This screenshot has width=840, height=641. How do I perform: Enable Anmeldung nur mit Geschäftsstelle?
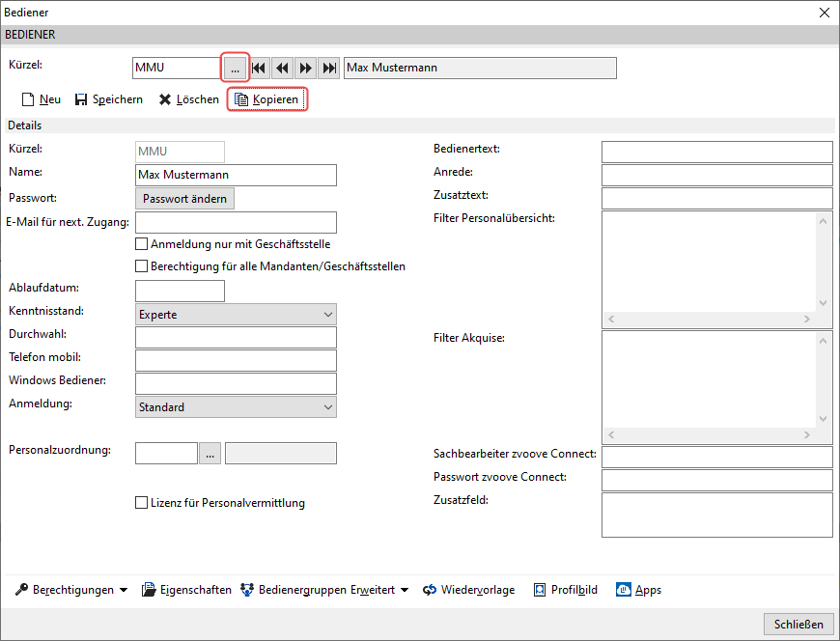[x=141, y=244]
